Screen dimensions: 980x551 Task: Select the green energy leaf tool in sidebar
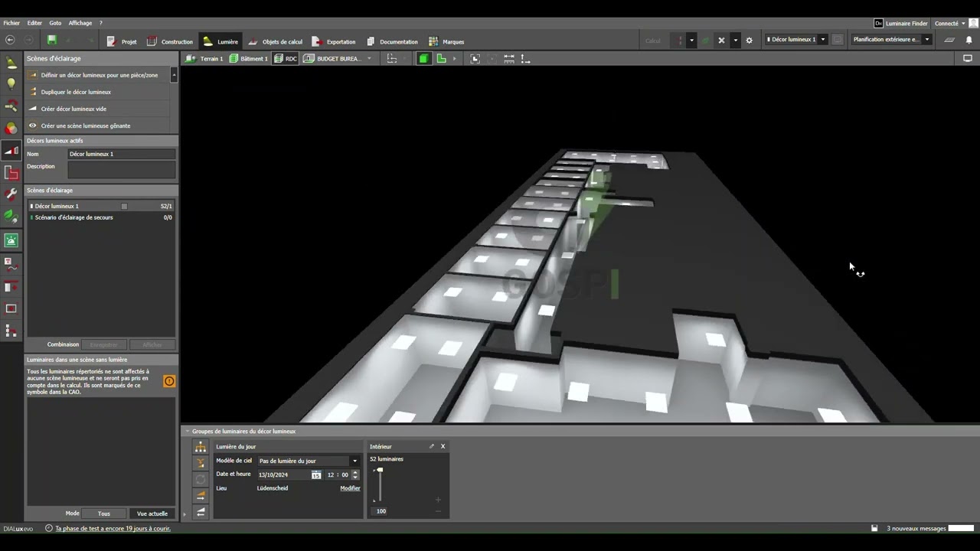(11, 217)
